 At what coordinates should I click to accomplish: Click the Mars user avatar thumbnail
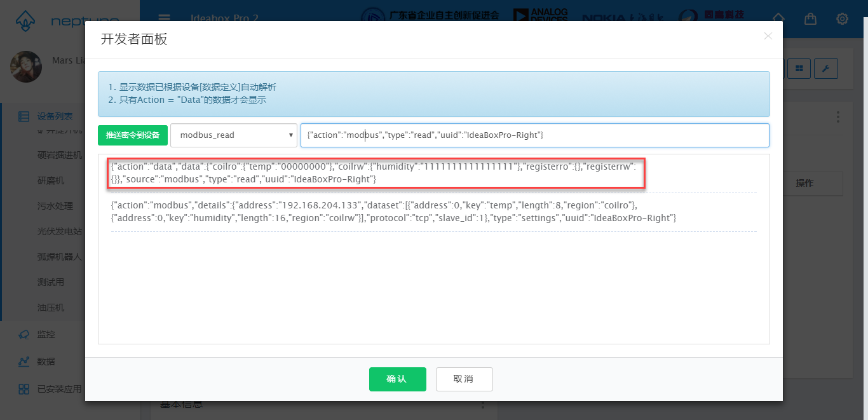[27, 67]
